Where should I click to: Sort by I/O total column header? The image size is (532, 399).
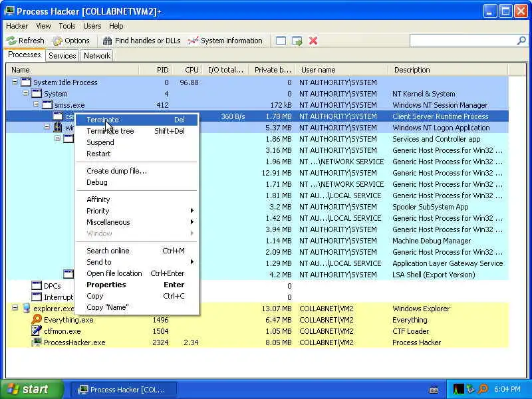226,70
